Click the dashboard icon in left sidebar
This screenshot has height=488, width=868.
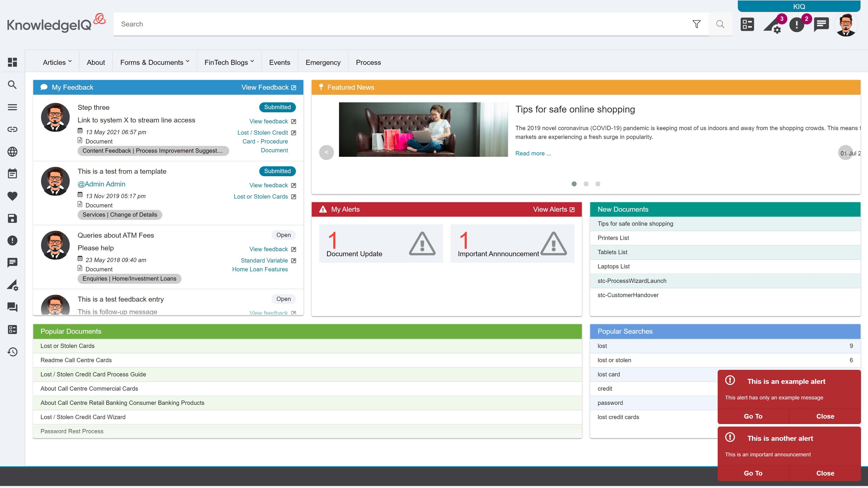(x=12, y=62)
